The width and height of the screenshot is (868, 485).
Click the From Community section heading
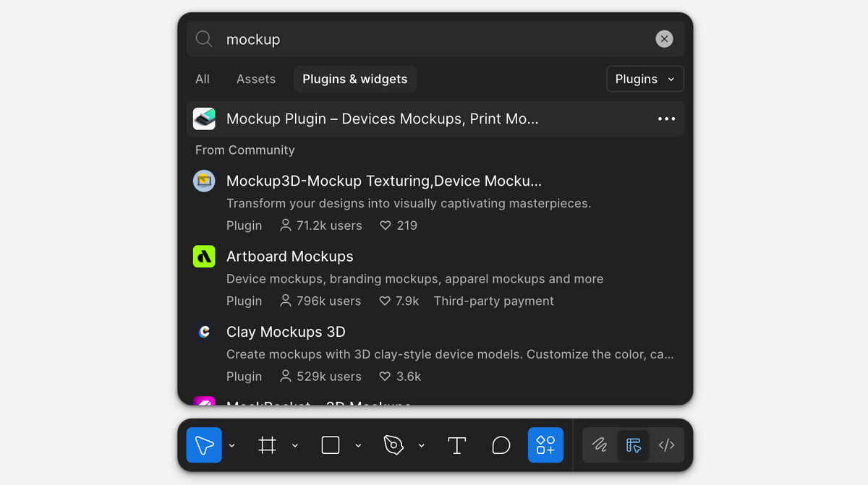[245, 150]
